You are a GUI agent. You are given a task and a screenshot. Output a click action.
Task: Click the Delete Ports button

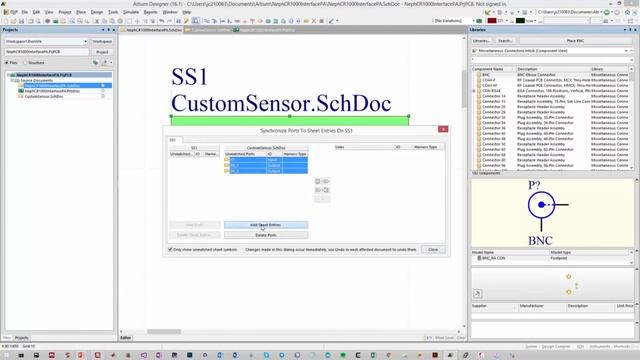pos(266,235)
